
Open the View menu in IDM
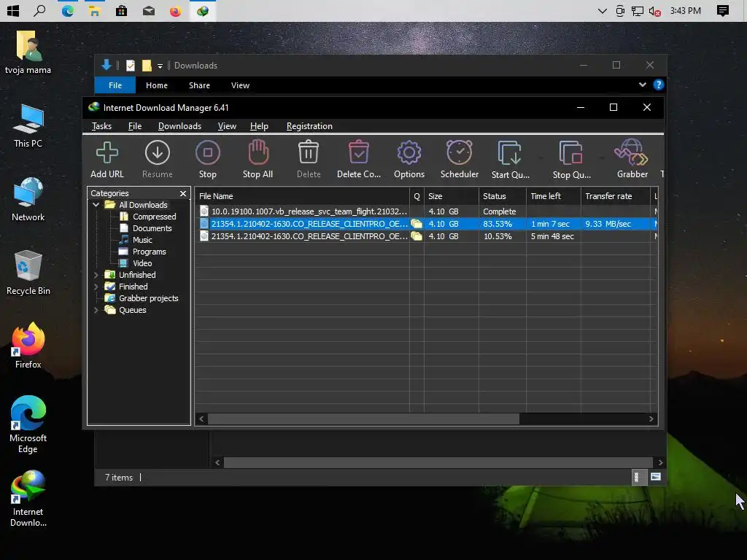click(x=227, y=126)
